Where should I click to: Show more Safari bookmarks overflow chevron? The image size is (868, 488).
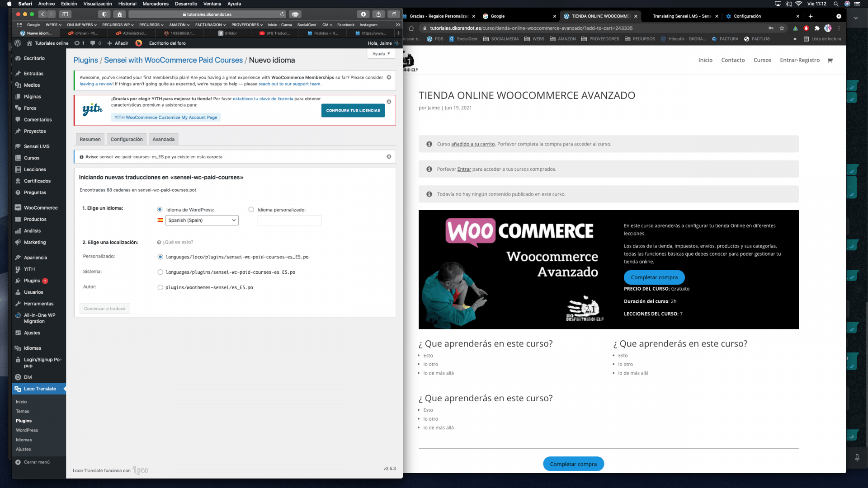pyautogui.click(x=398, y=25)
